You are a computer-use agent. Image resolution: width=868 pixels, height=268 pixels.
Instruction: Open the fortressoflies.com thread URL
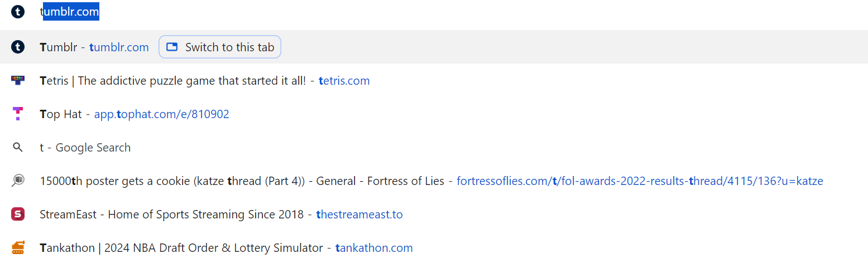640,181
